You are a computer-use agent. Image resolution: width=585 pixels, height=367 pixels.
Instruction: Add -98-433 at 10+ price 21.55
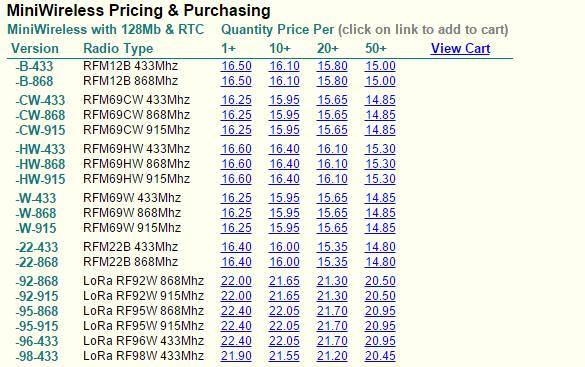pos(284,356)
